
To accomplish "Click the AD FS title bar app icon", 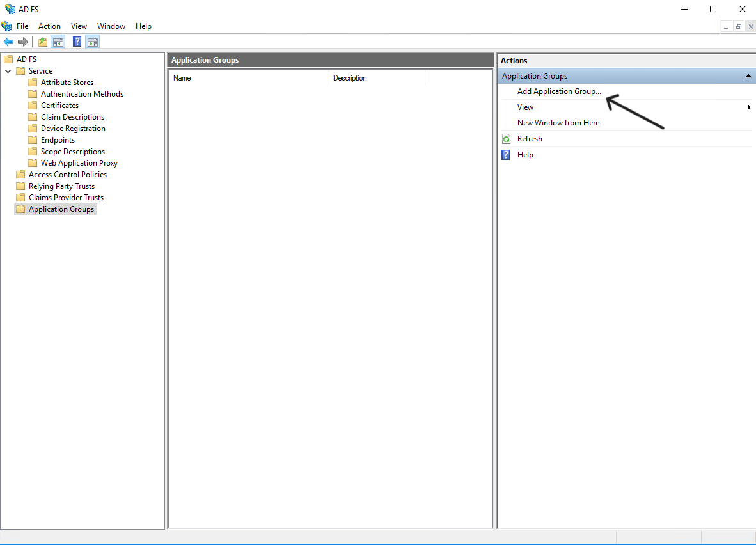I will coord(10,9).
